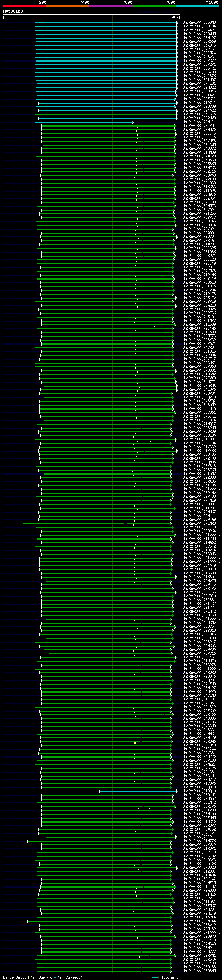Open hit UniRef100_Q43034
This screenshot has width=222, height=980.
(199, 57)
